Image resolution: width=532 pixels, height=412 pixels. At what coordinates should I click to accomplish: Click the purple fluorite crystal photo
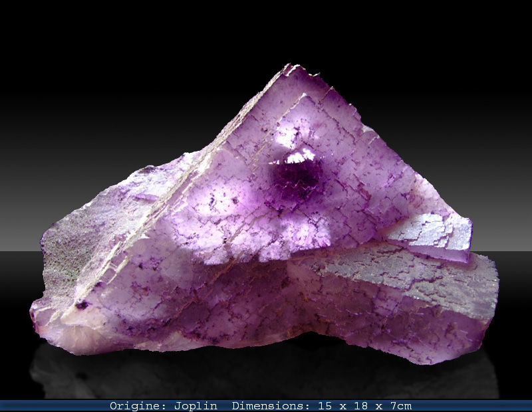(265, 213)
